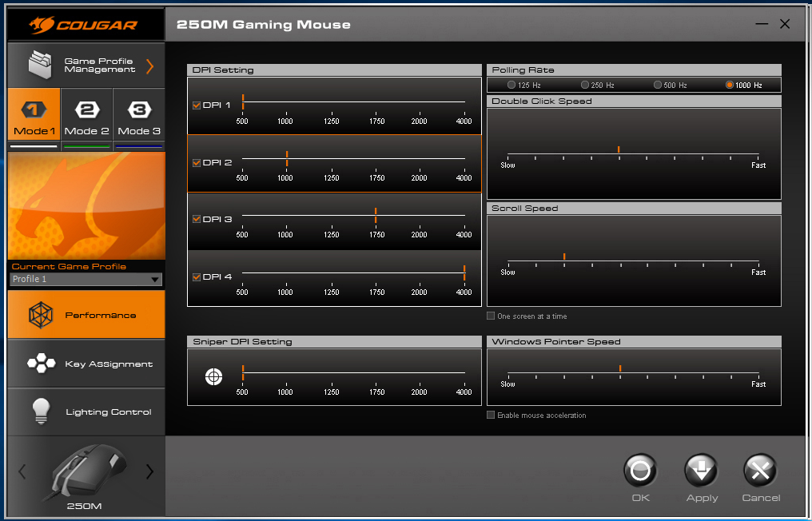
Task: Close the Cougar window
Action: point(785,24)
